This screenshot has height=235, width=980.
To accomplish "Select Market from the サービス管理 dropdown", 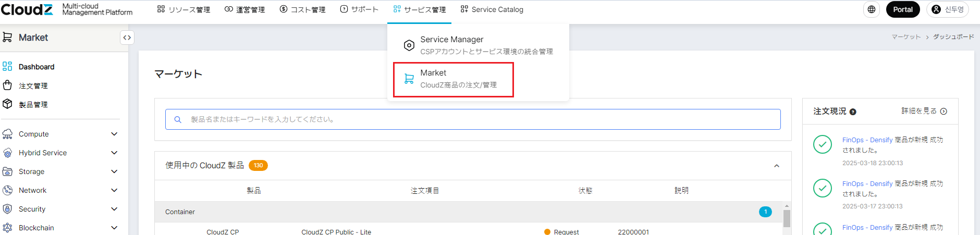I will 454,79.
